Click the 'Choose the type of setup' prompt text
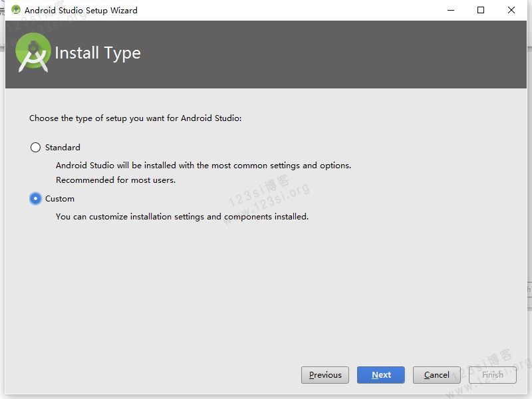This screenshot has width=532, height=399. click(x=136, y=118)
